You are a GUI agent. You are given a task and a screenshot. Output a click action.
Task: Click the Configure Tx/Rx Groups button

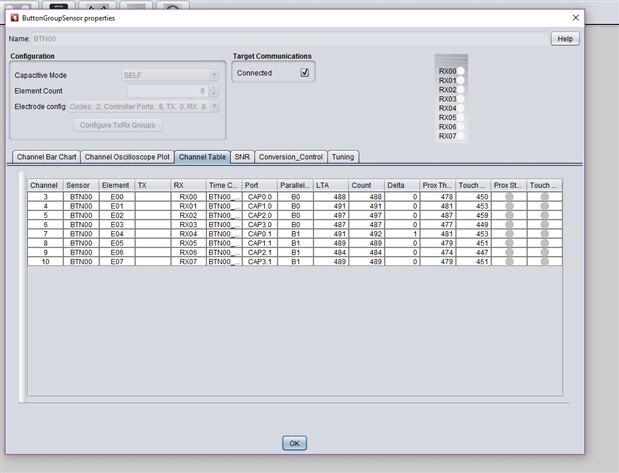119,125
